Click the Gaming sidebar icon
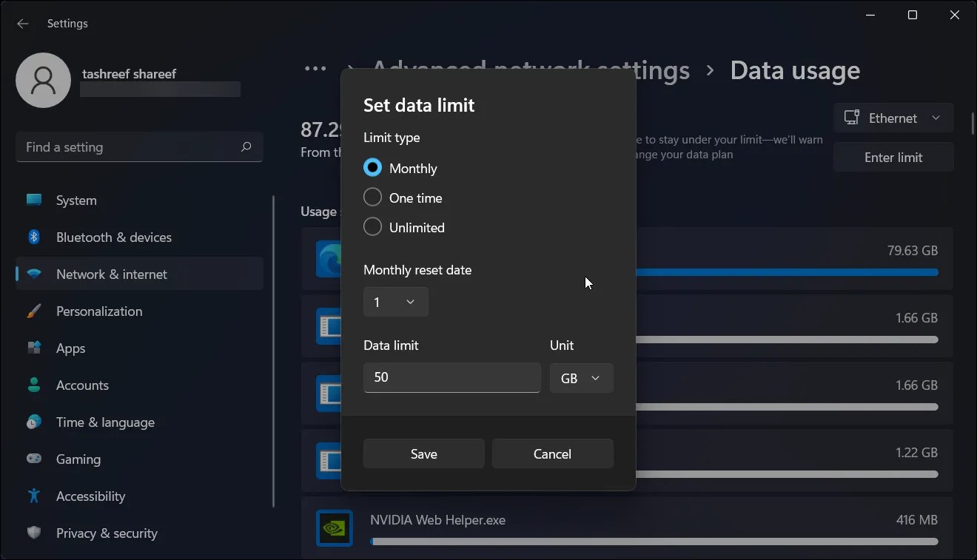The height and width of the screenshot is (560, 977). [34, 459]
